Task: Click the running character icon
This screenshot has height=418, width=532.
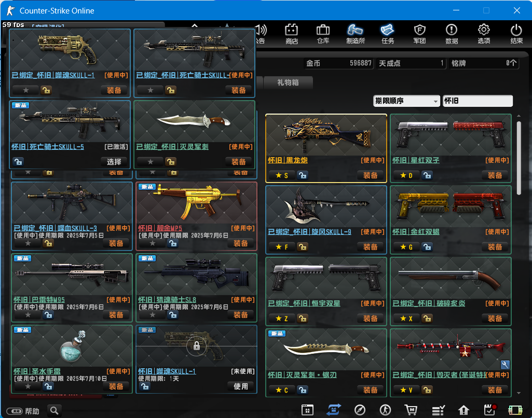Action: point(385,410)
